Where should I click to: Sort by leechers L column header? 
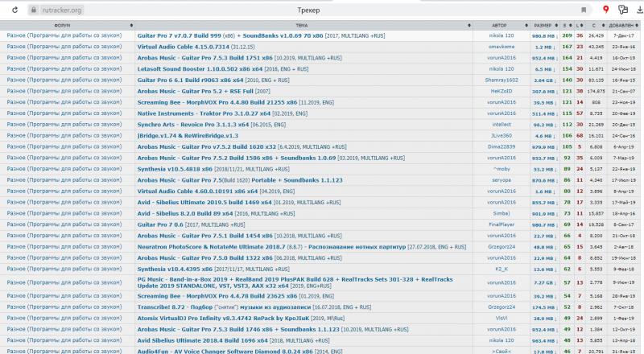(x=577, y=26)
